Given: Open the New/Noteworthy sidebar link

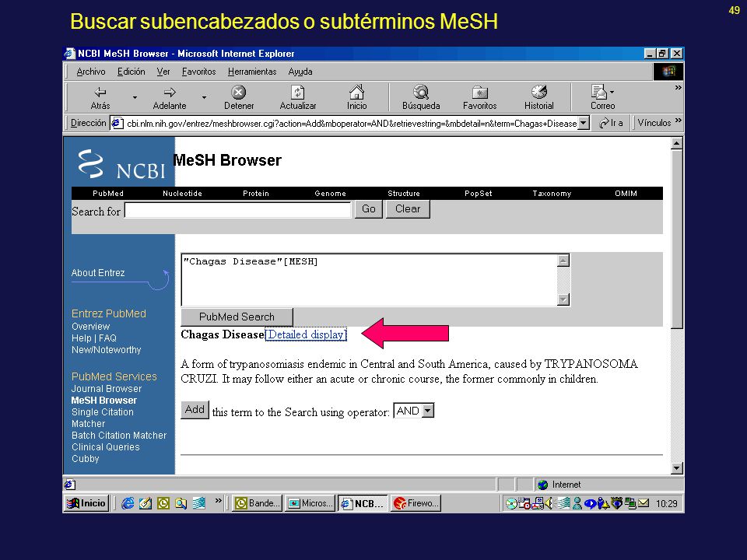Looking at the screenshot, I should point(107,350).
